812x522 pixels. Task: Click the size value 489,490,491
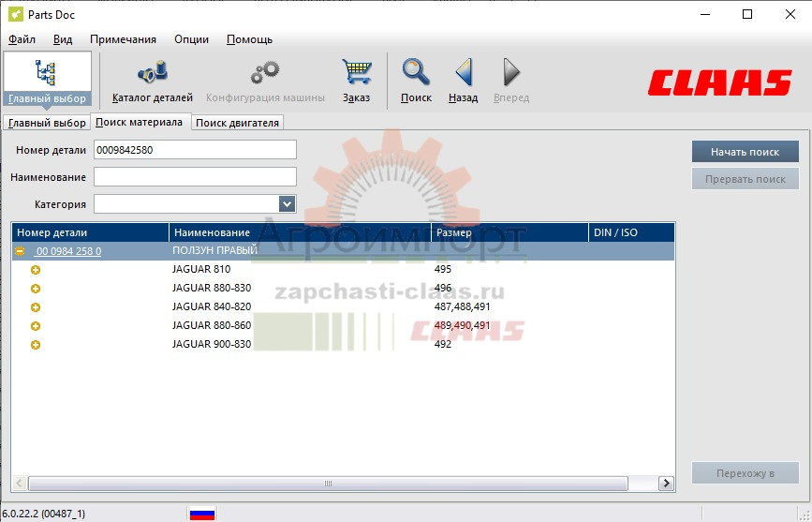pos(462,325)
